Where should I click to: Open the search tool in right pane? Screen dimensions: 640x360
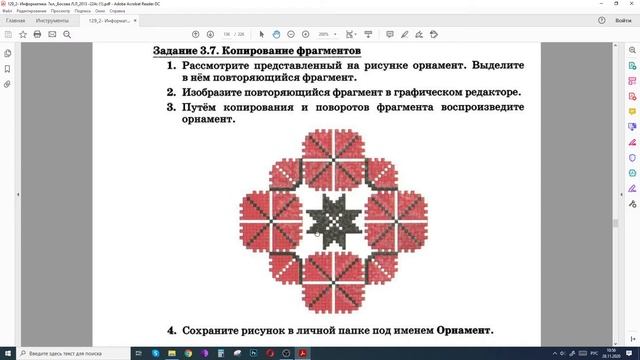click(632, 50)
